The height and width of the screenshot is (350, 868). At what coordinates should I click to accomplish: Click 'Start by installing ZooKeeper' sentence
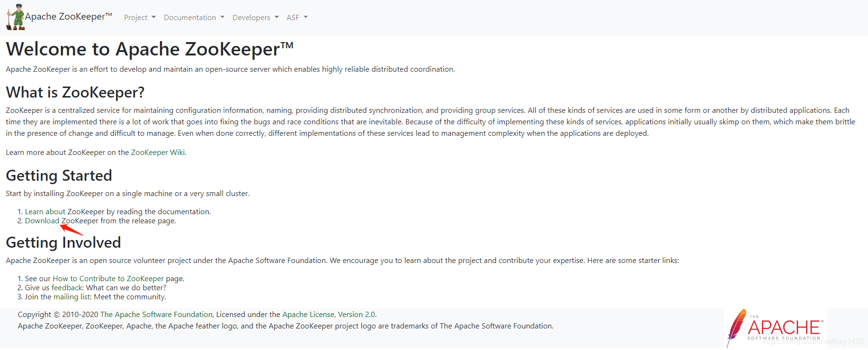128,194
